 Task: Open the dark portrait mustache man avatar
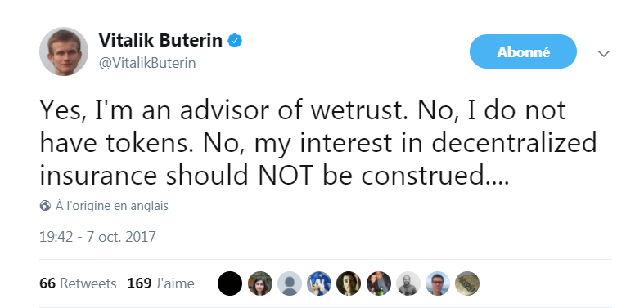pos(349,283)
